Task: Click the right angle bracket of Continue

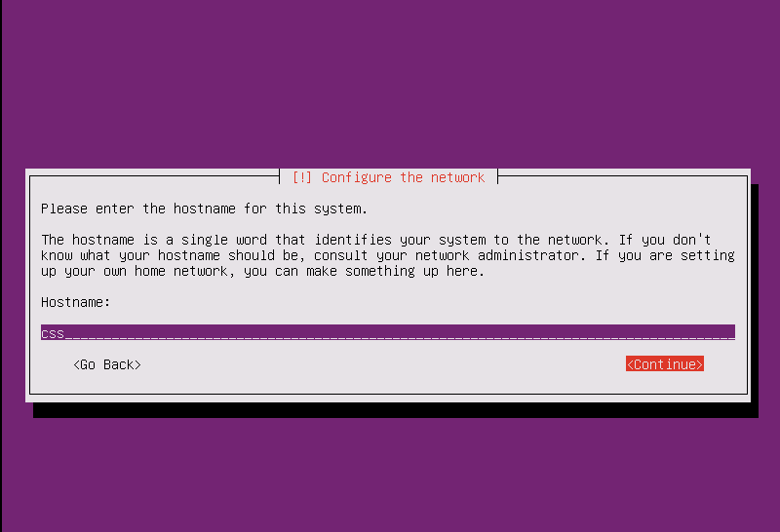Action: tap(700, 364)
